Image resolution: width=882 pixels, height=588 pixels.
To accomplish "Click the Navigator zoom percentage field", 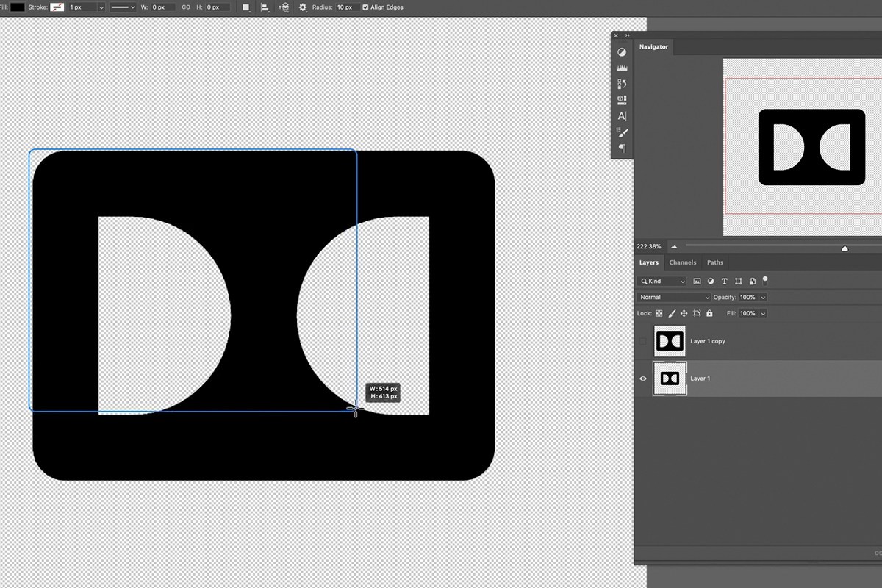I will coord(650,246).
